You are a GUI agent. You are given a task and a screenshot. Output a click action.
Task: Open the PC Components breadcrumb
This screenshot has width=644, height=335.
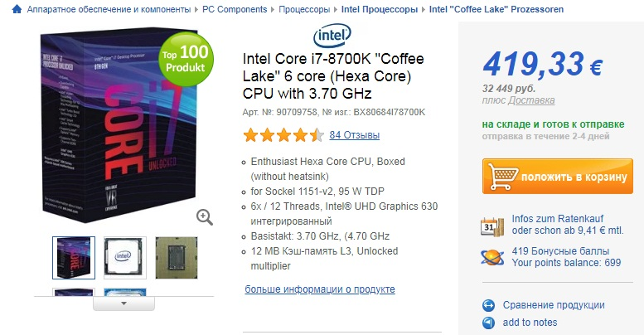(x=235, y=9)
